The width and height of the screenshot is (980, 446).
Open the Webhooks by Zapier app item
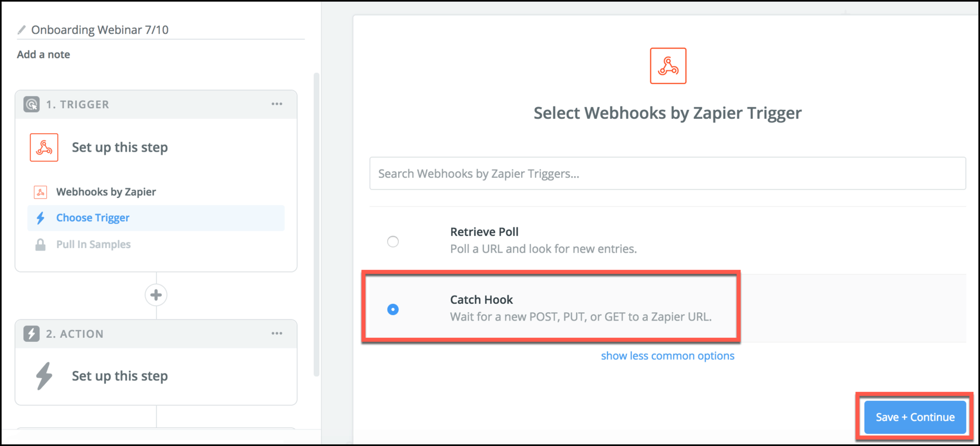(x=106, y=192)
